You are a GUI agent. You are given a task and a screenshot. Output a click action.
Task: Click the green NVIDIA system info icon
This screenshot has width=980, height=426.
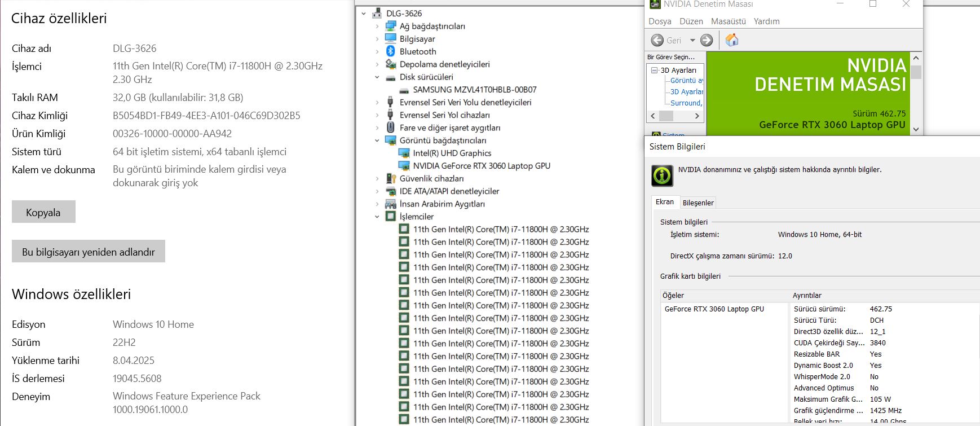coord(662,175)
